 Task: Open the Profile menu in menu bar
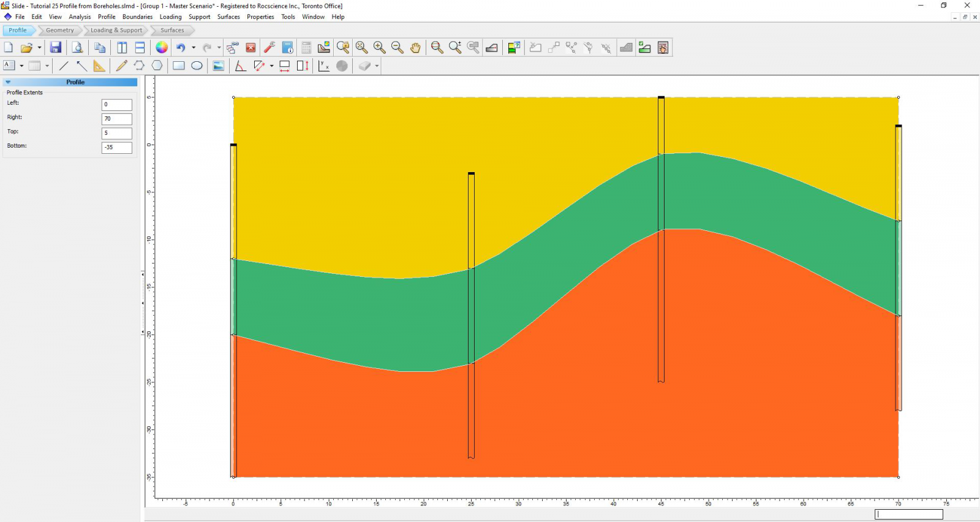[x=107, y=17]
